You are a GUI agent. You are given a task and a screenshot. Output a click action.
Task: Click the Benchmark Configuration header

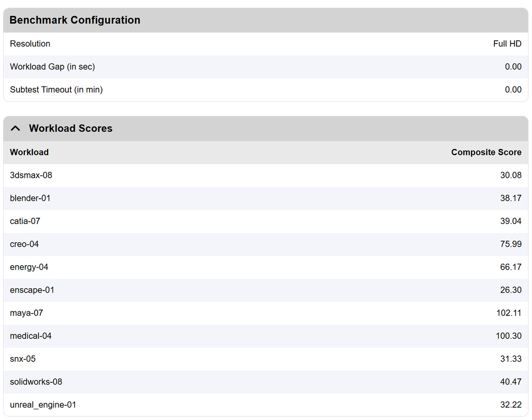coord(75,20)
